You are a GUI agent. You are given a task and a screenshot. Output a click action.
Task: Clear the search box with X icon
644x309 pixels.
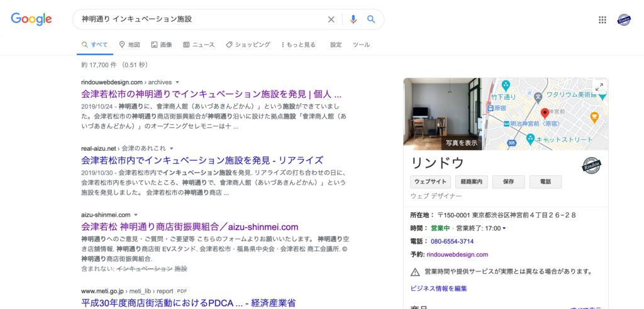(x=331, y=19)
